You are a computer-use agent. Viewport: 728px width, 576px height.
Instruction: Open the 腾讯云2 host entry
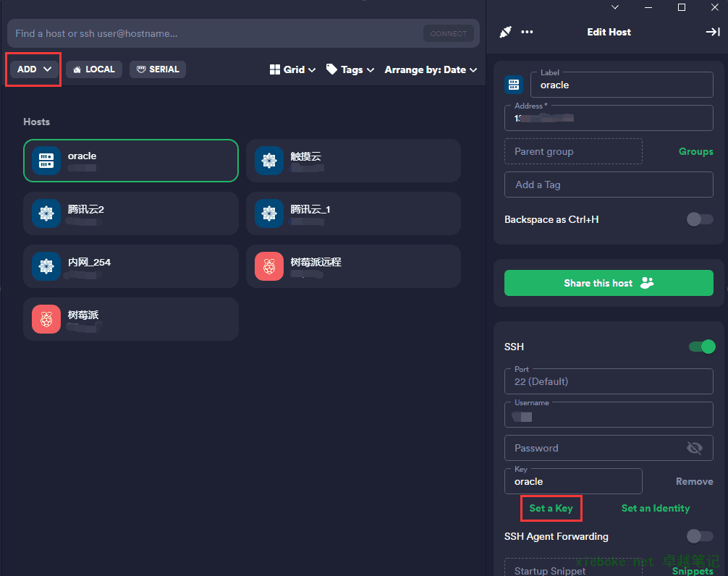coord(130,213)
